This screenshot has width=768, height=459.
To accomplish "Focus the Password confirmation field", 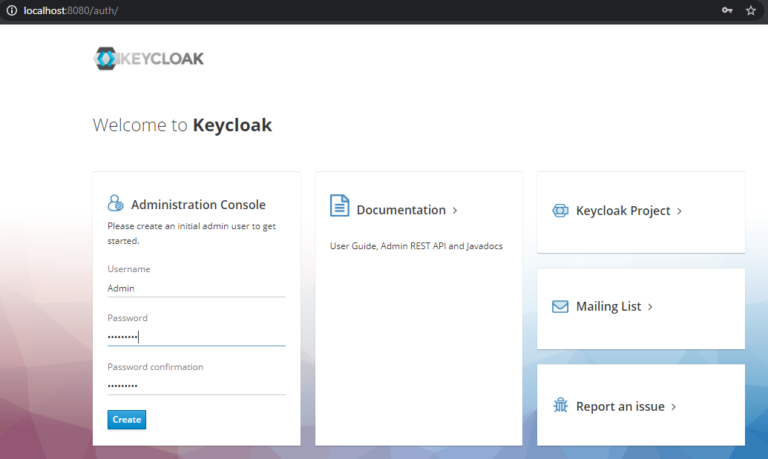I will click(x=196, y=386).
